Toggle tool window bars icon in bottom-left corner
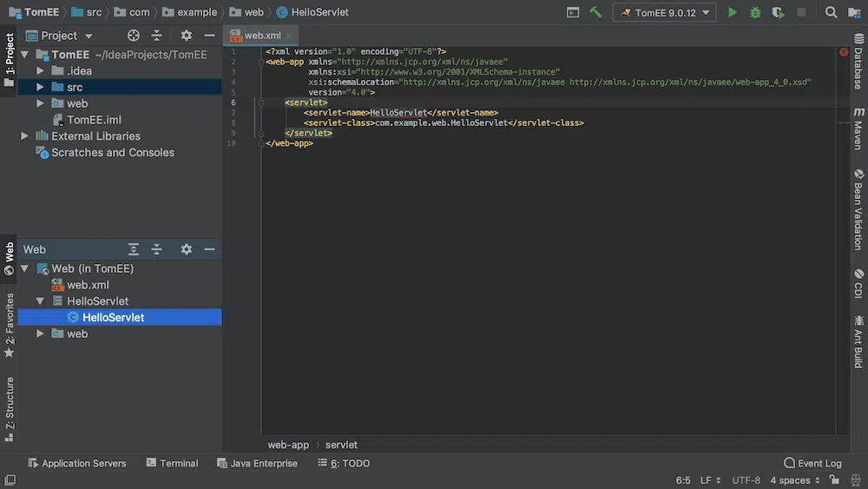868x489 pixels. coord(10,480)
